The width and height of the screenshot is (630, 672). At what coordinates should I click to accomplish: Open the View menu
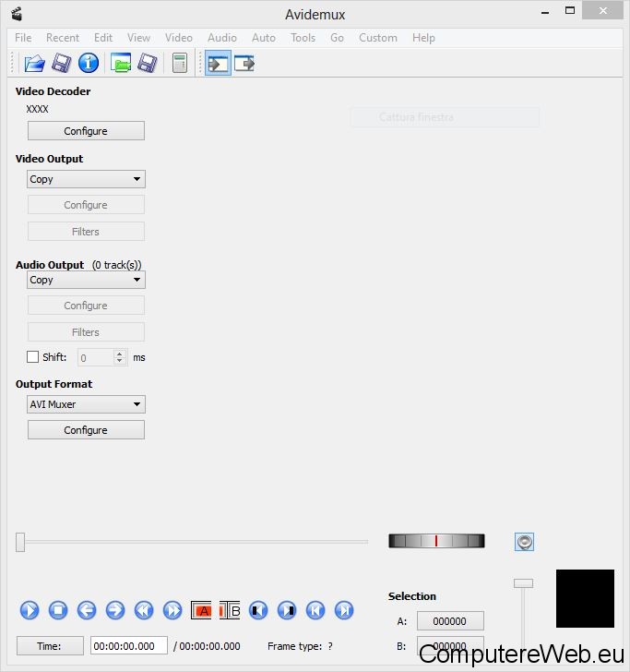(138, 38)
